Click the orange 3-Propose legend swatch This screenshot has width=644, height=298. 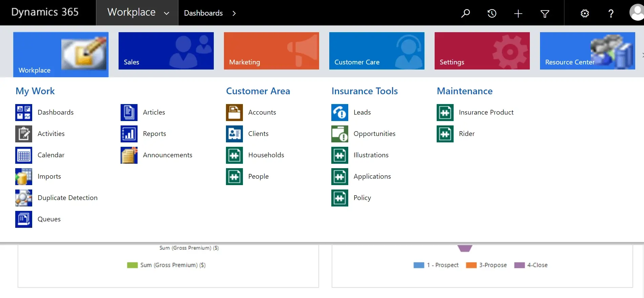[x=471, y=265]
